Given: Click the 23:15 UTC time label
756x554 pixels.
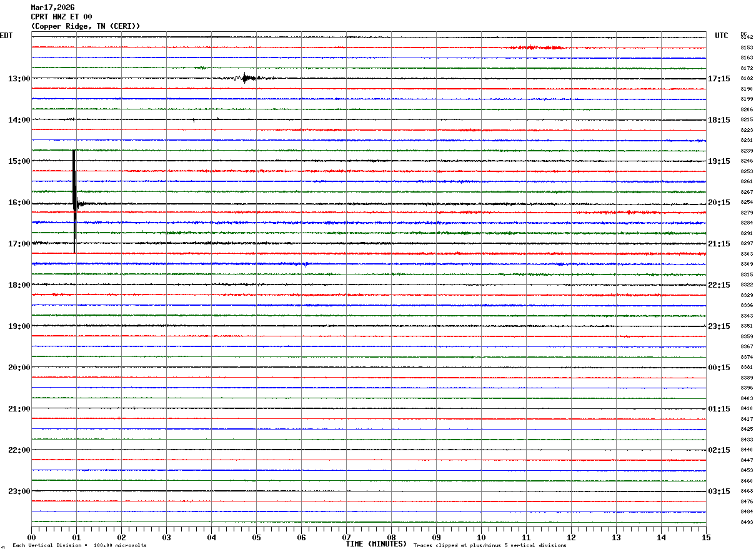Looking at the screenshot, I should (x=719, y=326).
